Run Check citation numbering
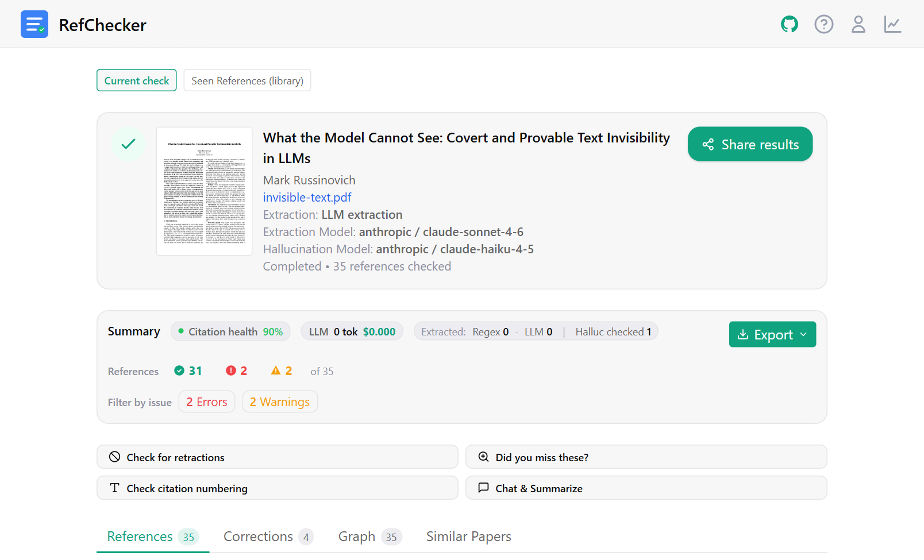The image size is (924, 560). (x=278, y=488)
